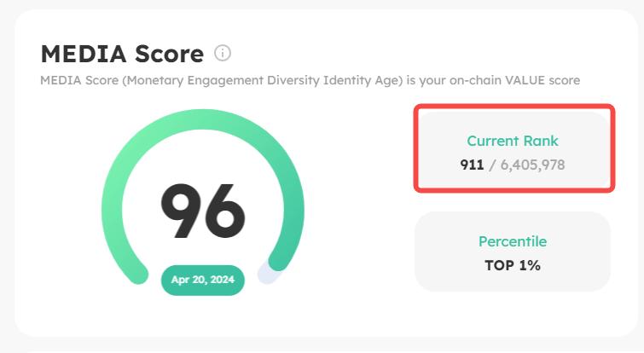Click the TOP 1% value
This screenshot has height=353, width=644.
click(x=513, y=265)
